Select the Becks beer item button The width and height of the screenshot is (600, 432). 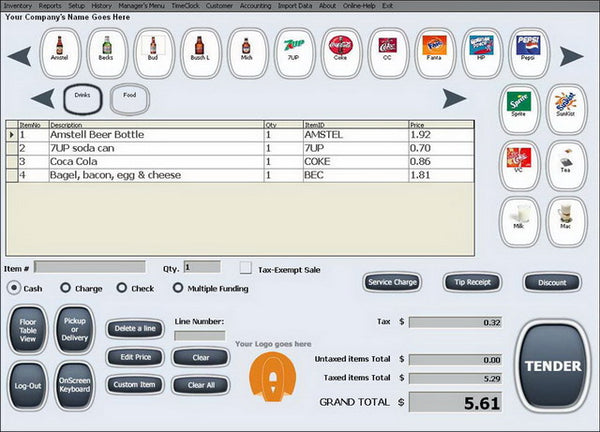tap(107, 53)
